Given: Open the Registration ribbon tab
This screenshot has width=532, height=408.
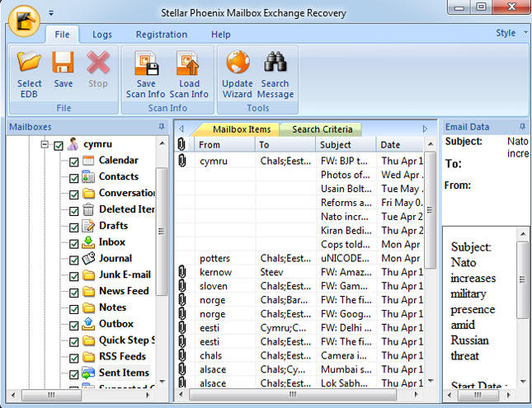Looking at the screenshot, I should (x=162, y=35).
